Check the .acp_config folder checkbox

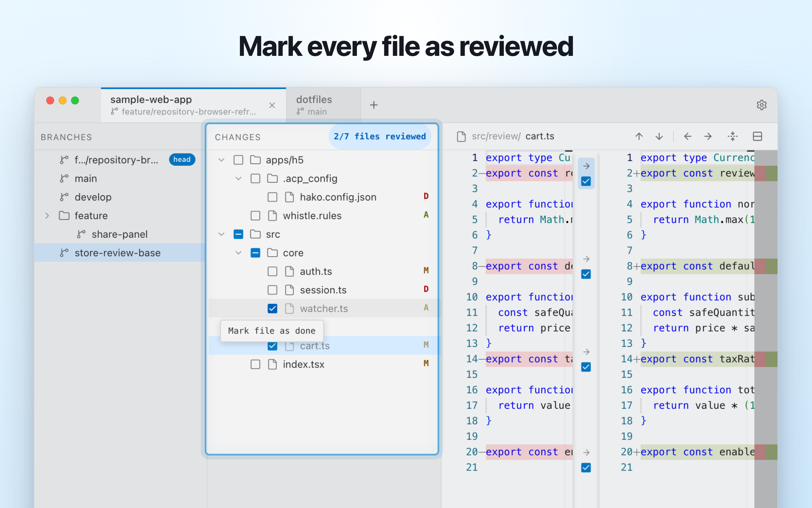coord(255,178)
